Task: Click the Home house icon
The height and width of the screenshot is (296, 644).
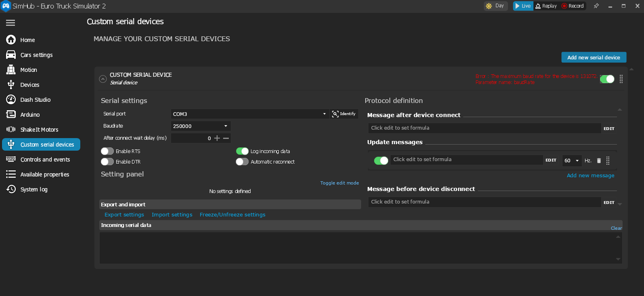Action: click(11, 40)
